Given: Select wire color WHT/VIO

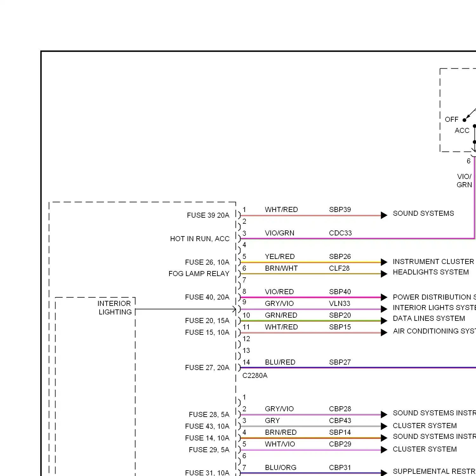Looking at the screenshot, I should pos(280,444).
